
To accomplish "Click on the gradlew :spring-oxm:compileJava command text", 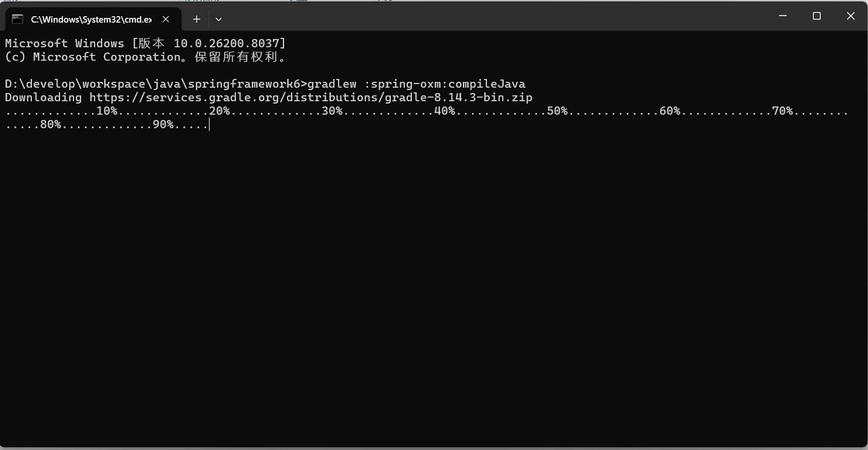I will (x=416, y=84).
